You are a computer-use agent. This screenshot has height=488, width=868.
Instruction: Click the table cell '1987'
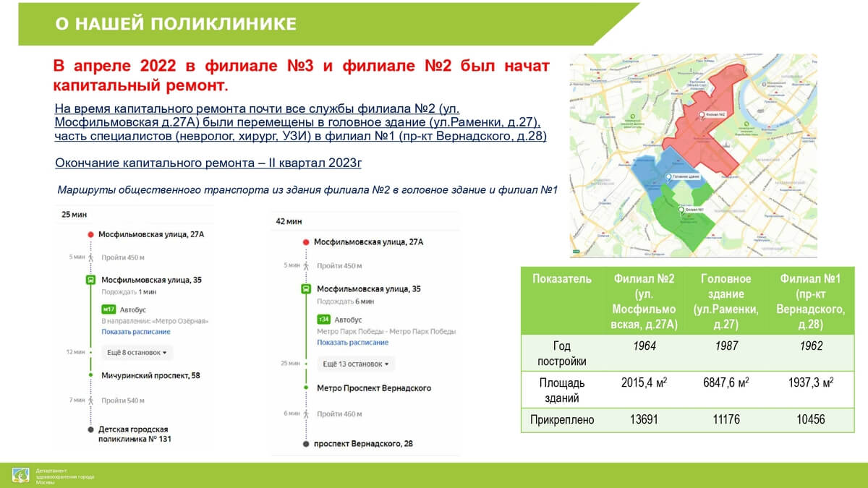coord(726,346)
